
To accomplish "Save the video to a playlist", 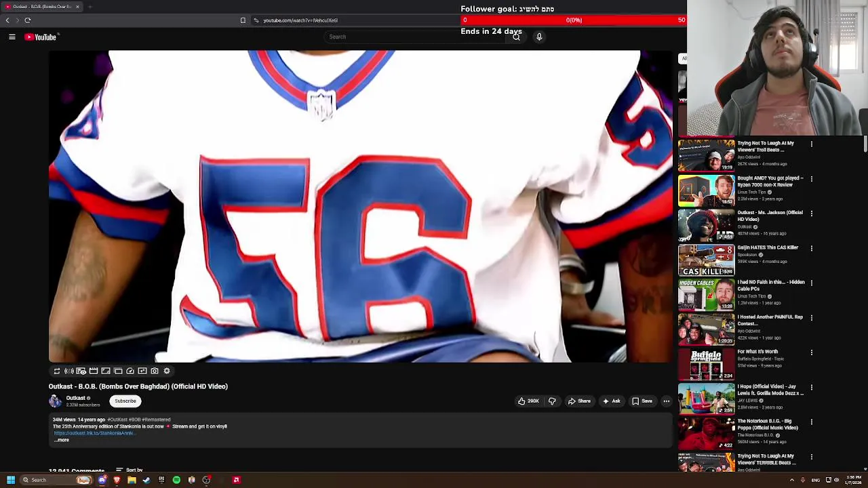I will 642,401.
